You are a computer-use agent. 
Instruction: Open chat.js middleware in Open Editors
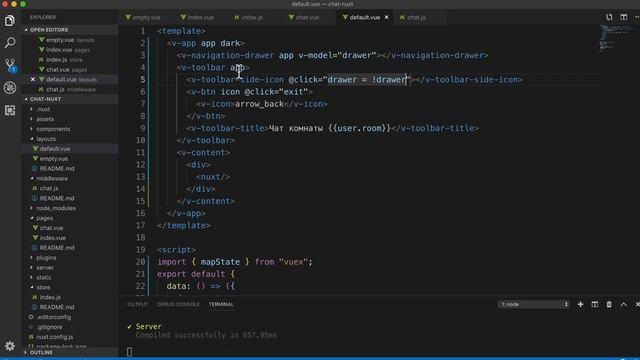[x=70, y=89]
